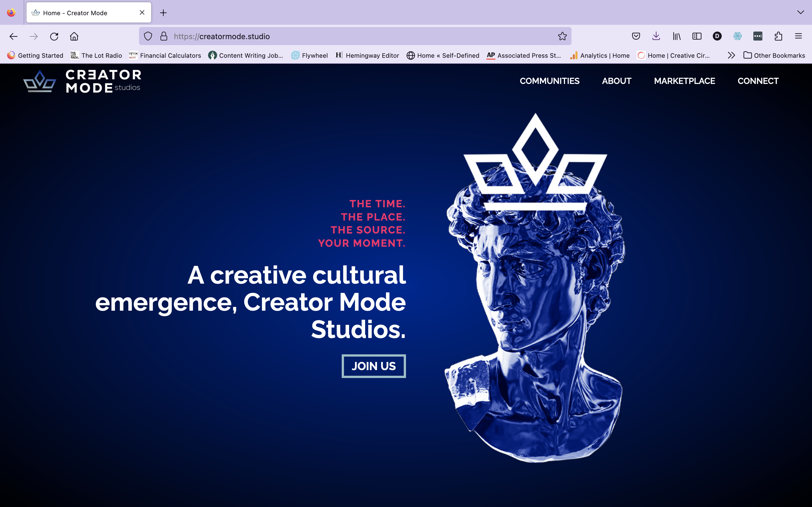The image size is (812, 507).
Task: Save the page to Pocket
Action: tap(636, 36)
